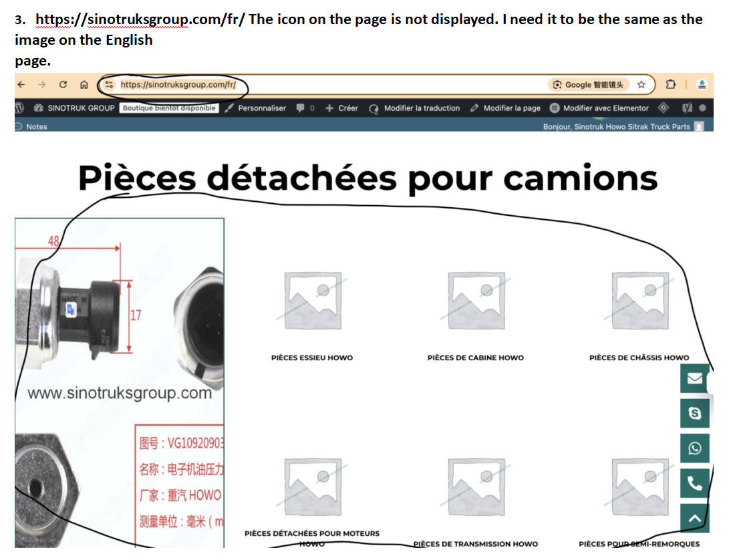Screen dimensions: 729x560
Task: Click the Pièces détachées pour camions heading
Action: [368, 178]
